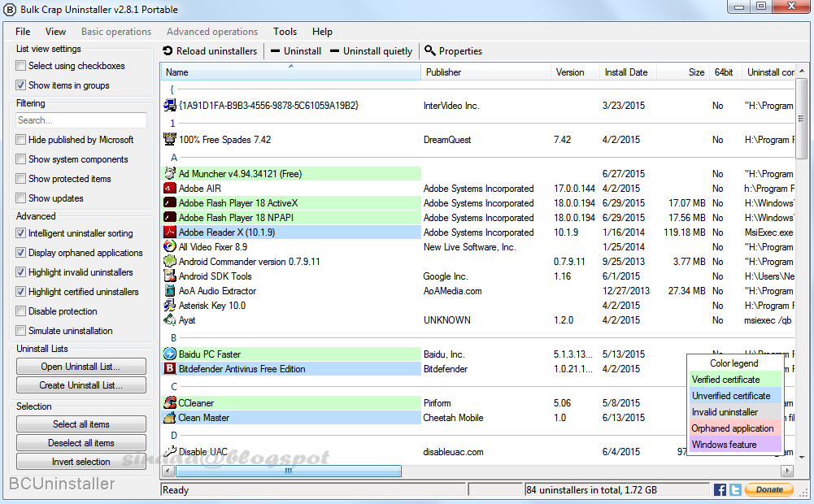
Task: Uncheck Display orphaned applications
Action: (21, 253)
